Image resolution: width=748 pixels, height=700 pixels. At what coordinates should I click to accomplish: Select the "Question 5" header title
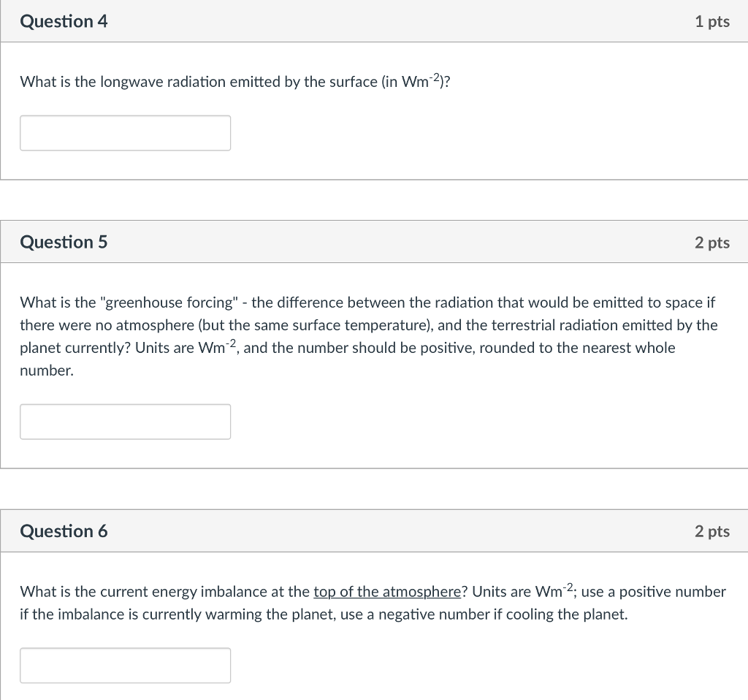[x=64, y=242]
